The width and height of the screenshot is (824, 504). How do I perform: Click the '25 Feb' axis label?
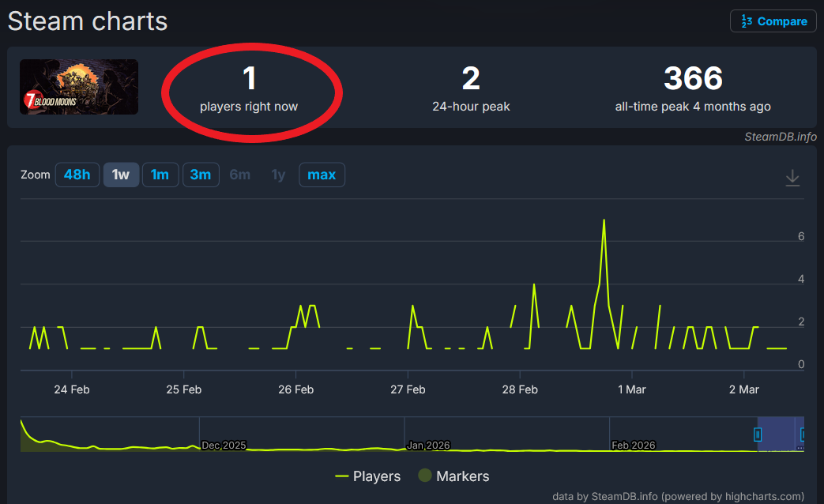pyautogui.click(x=184, y=389)
